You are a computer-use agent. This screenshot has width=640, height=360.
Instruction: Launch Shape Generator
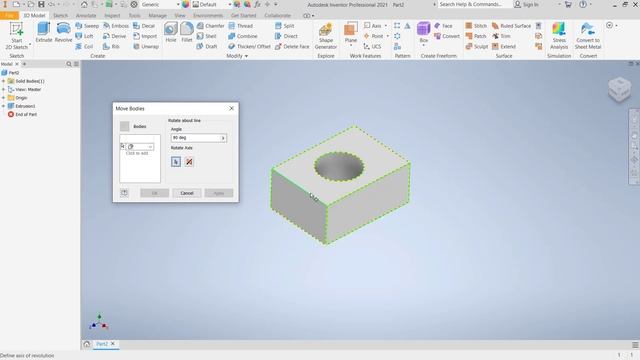coord(326,36)
